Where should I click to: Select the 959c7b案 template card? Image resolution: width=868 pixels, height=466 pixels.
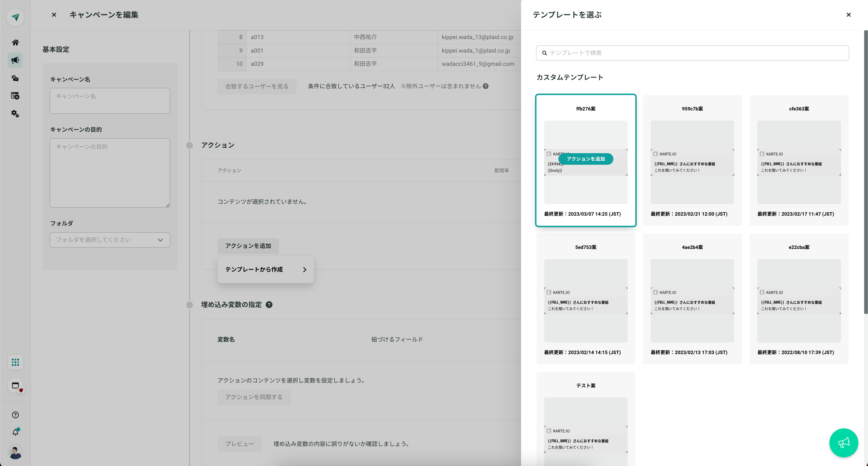(692, 160)
